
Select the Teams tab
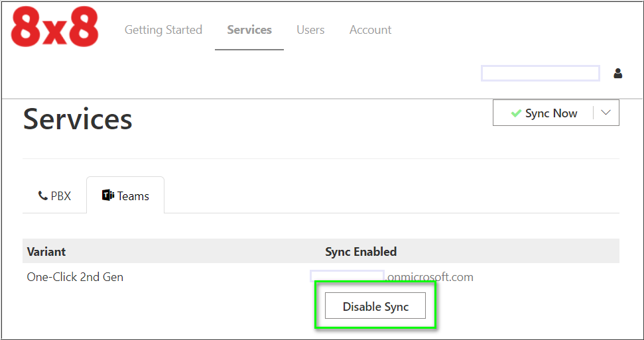tap(125, 196)
